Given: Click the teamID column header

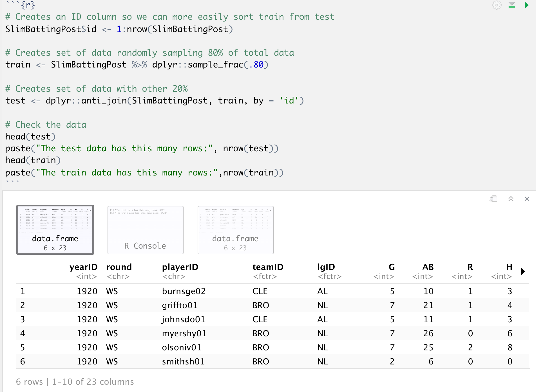Looking at the screenshot, I should (x=268, y=267).
